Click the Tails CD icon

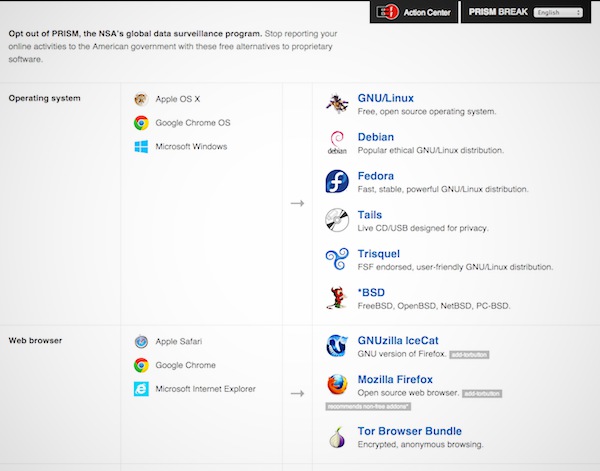(x=337, y=220)
